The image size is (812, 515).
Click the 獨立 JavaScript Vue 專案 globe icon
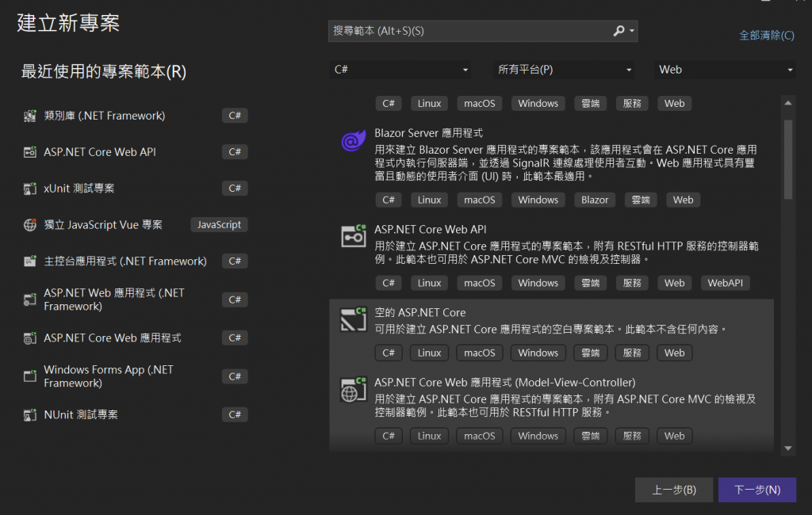tap(30, 225)
